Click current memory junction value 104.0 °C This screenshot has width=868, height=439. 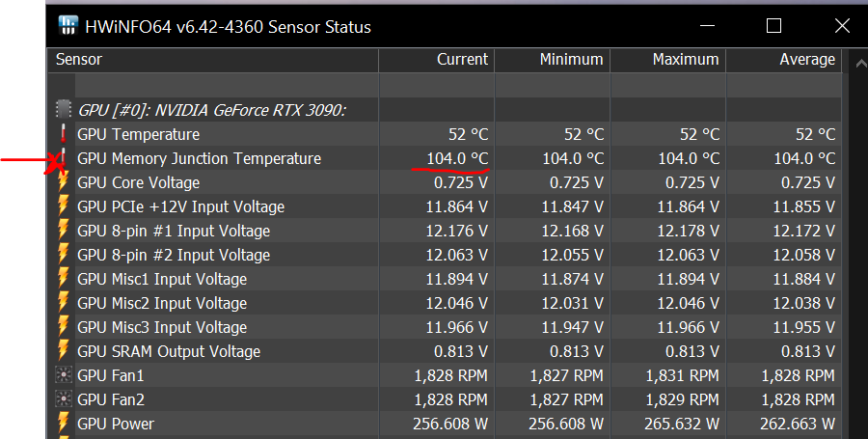(457, 158)
